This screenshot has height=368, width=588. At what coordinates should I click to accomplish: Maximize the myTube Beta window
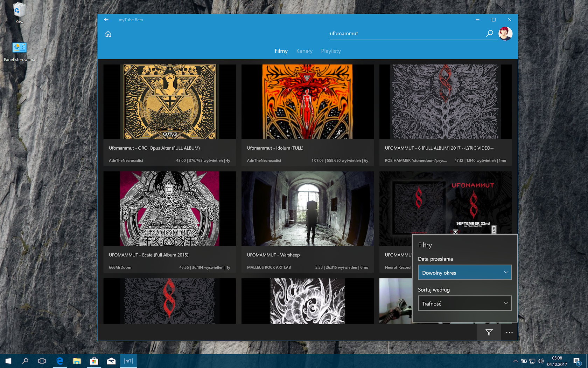click(493, 20)
